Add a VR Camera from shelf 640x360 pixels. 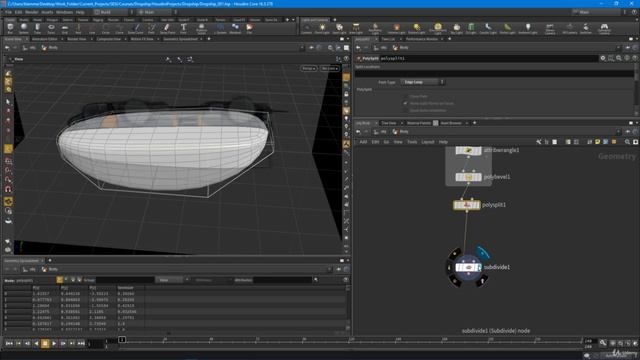[x=569, y=28]
